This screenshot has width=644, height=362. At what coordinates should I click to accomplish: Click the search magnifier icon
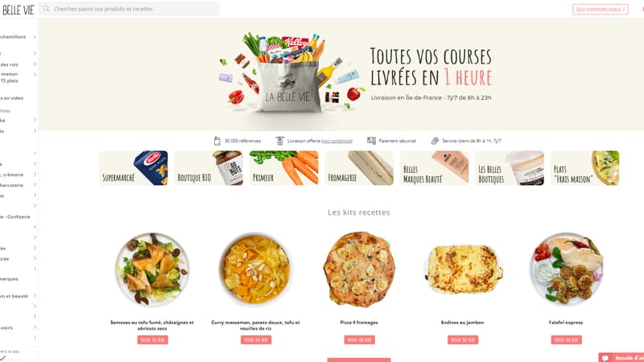pyautogui.click(x=47, y=9)
